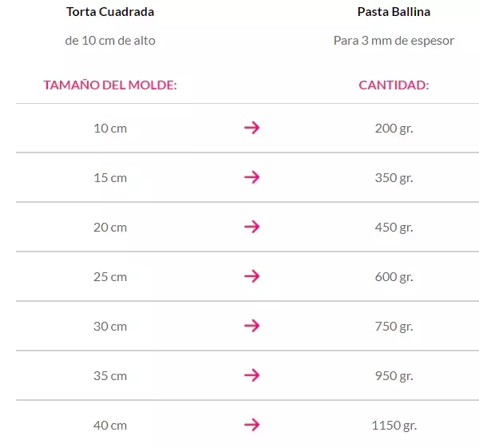479x448 pixels.
Task: Click the pink arrow in the 30 cm row
Action: (x=251, y=326)
